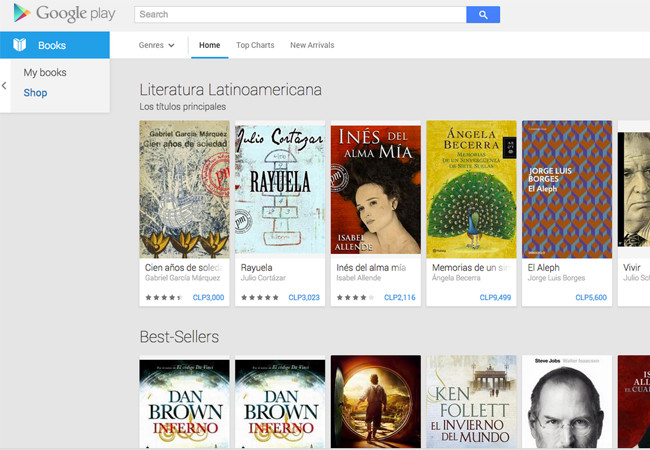Switch to the Home tab
Screen dimensions: 650x450
209,45
